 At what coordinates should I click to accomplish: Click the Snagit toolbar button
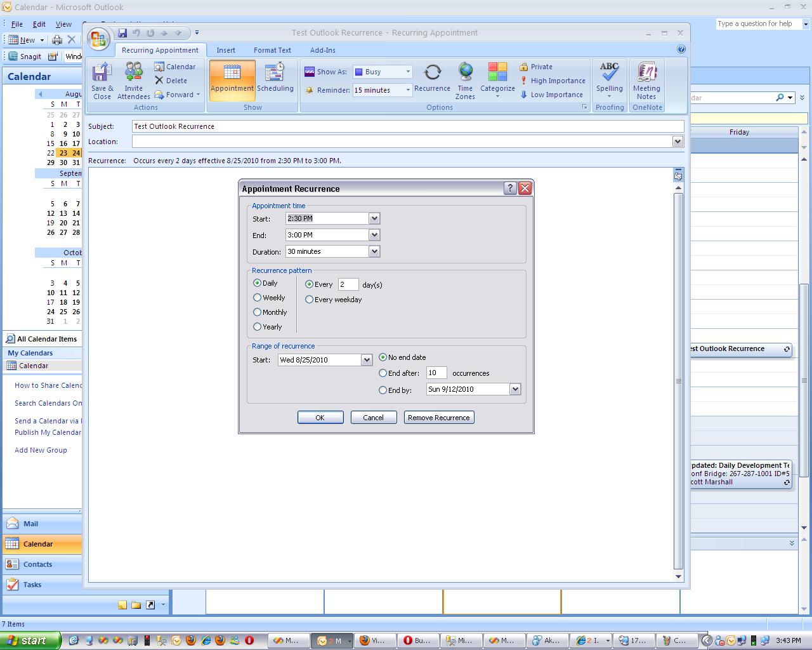[25, 56]
